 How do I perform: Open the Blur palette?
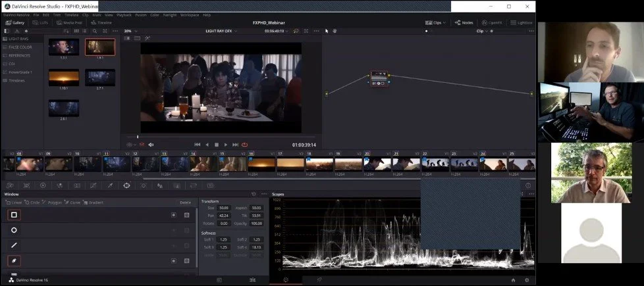(160, 185)
